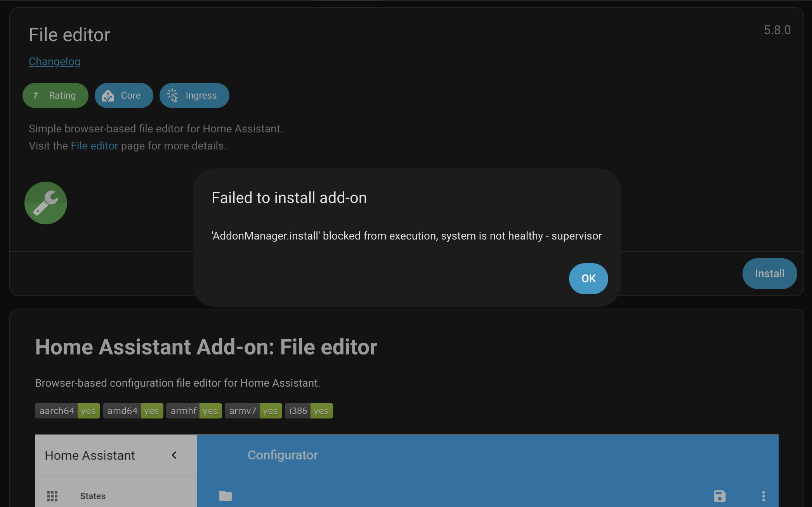Click the Core badge house icon
Screen dimensions: 812x507
click(x=108, y=95)
